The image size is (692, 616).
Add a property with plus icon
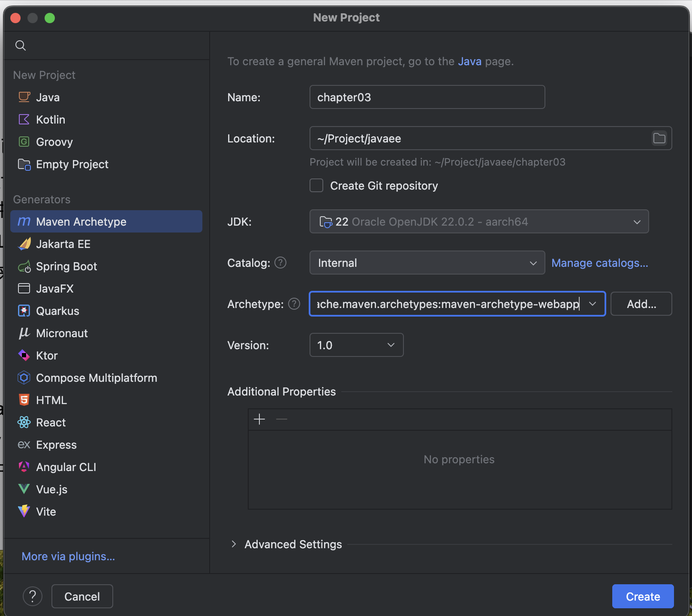[x=259, y=419]
